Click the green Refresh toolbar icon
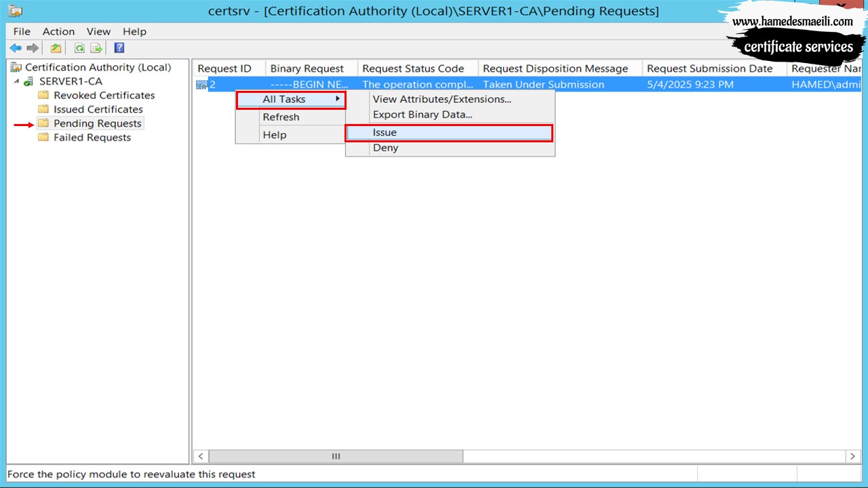This screenshot has width=868, height=488. tap(79, 48)
